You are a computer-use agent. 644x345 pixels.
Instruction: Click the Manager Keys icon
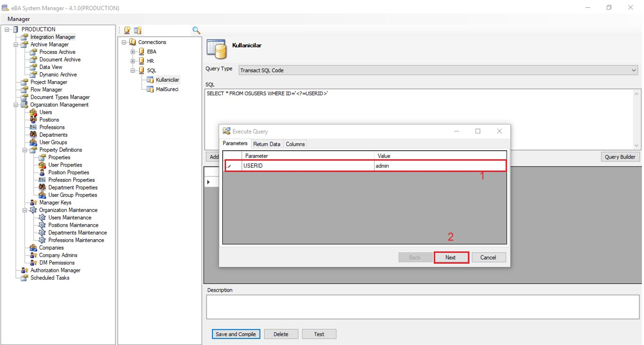coord(33,203)
